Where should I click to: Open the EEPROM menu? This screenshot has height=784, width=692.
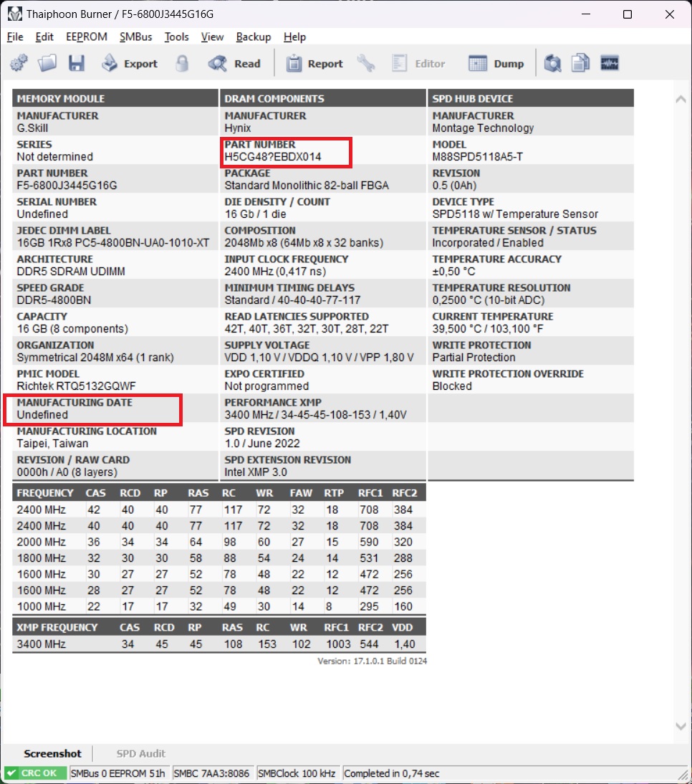click(x=87, y=37)
